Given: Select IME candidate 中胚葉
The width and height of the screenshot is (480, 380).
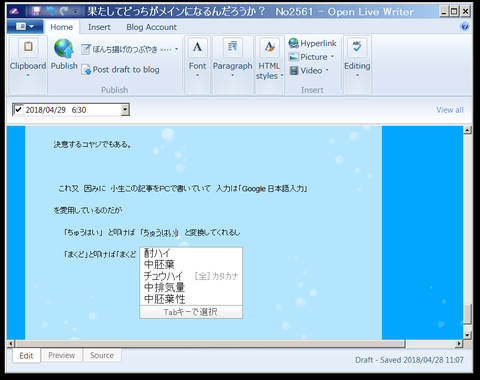Looking at the screenshot, I should [x=191, y=265].
